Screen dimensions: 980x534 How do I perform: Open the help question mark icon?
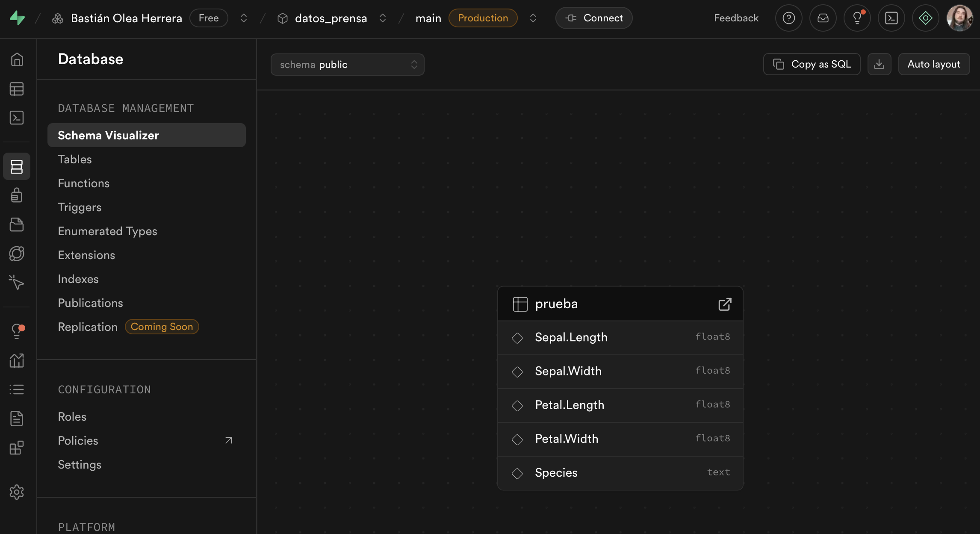click(x=788, y=18)
